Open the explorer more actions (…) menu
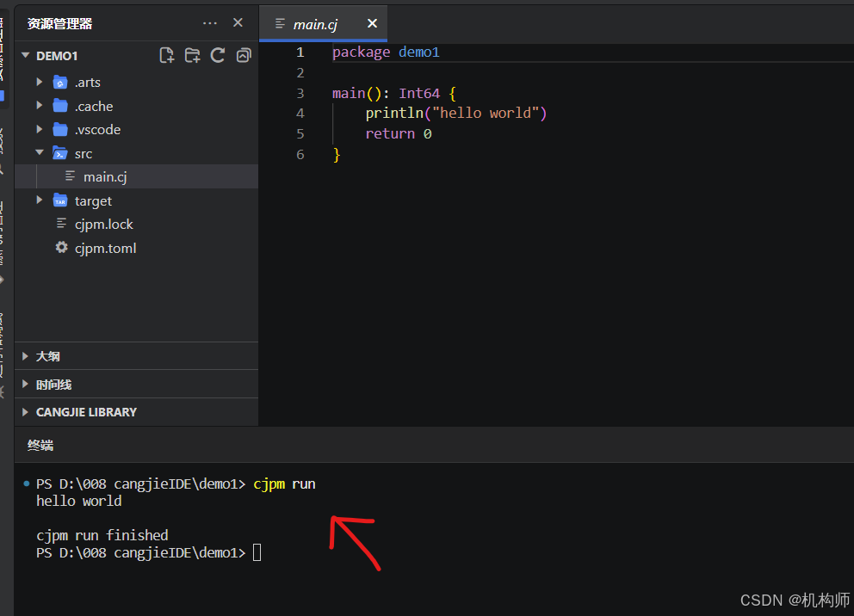 tap(210, 23)
